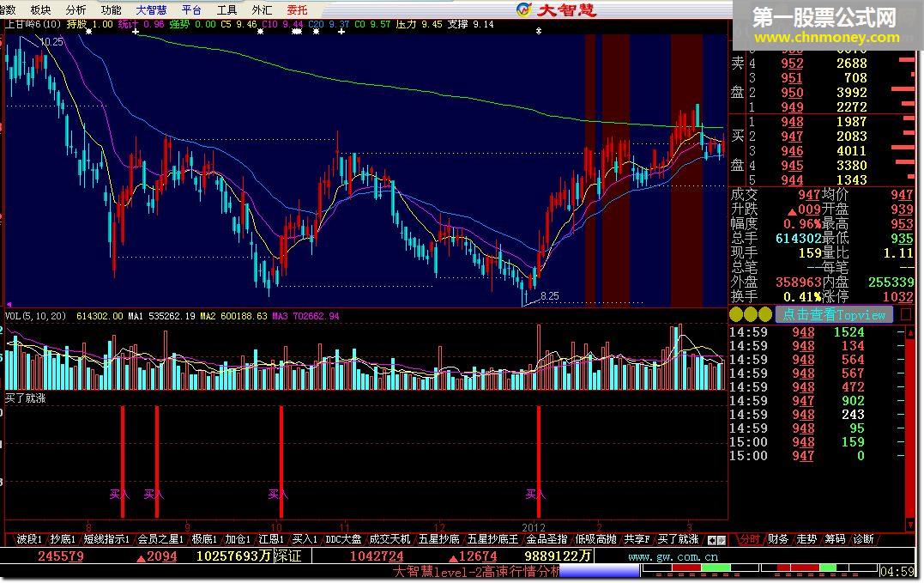Click the 8.25 low price label on chart

549,296
